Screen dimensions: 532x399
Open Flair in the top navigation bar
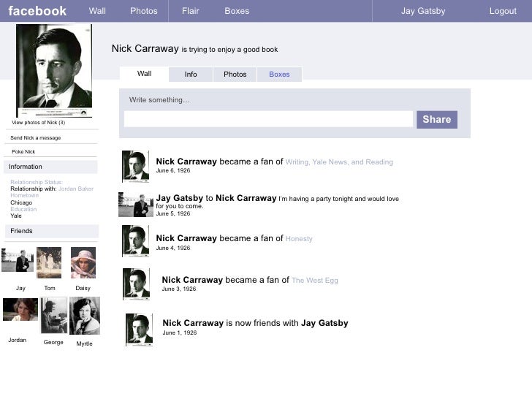click(190, 11)
